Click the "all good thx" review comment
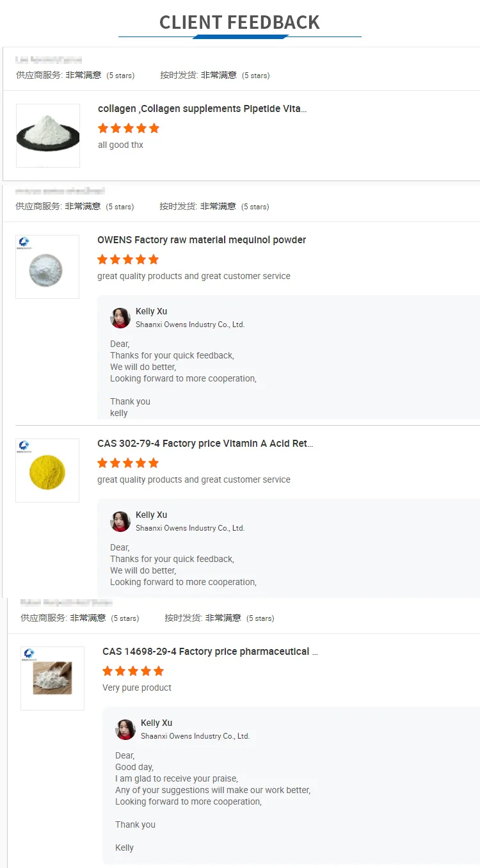480x868 pixels. pos(120,145)
